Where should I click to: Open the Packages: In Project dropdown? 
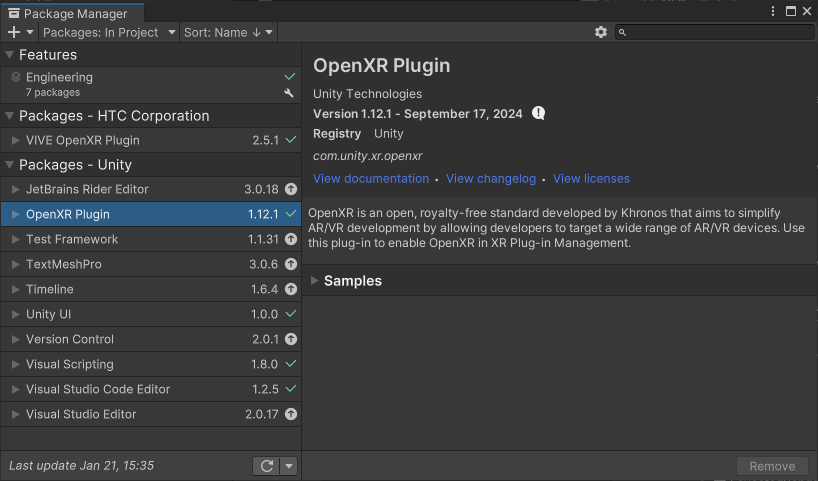pyautogui.click(x=108, y=32)
